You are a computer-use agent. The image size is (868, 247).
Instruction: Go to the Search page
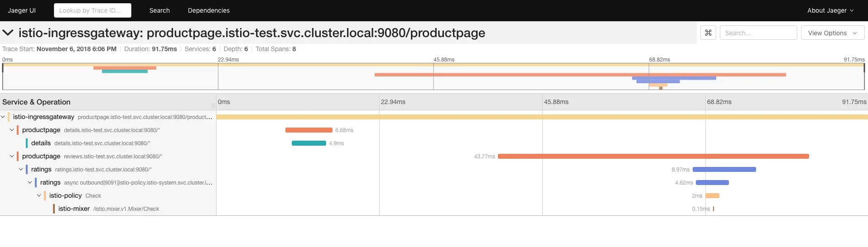pos(159,10)
